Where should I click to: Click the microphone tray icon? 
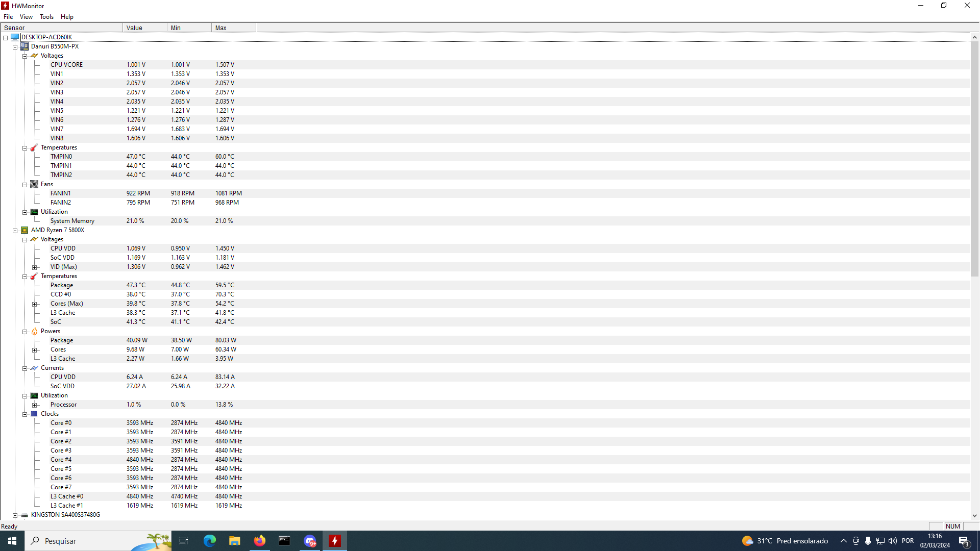tap(868, 541)
